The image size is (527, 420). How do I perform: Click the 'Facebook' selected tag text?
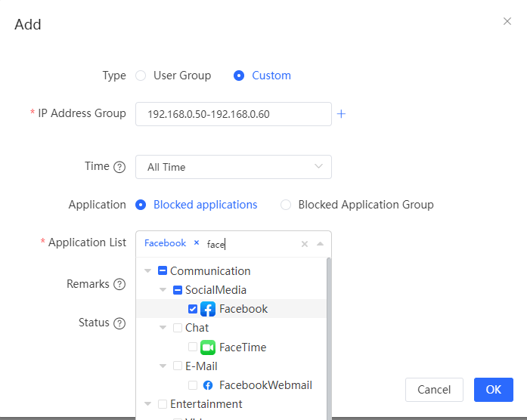click(165, 243)
